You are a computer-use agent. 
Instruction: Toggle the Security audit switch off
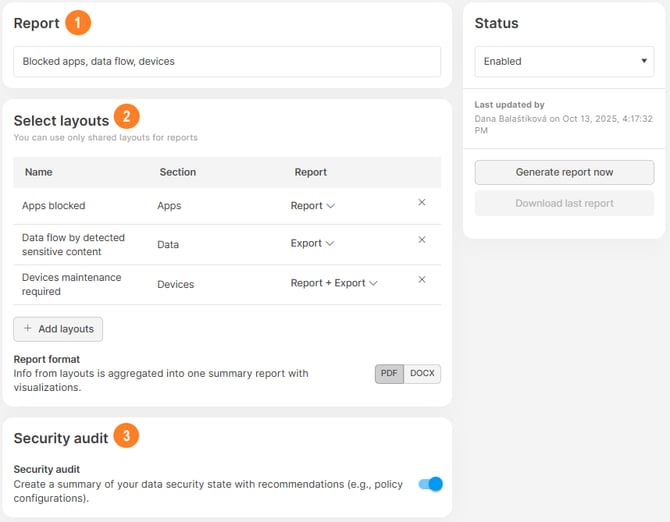click(x=430, y=484)
